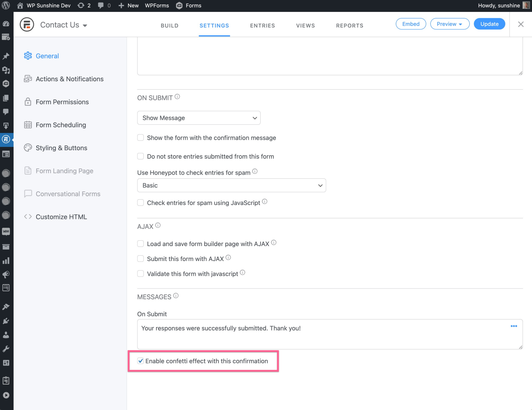Click the updates refresh icon in the admin bar
Viewport: 532px width, 410px height.
pyautogui.click(x=81, y=5)
